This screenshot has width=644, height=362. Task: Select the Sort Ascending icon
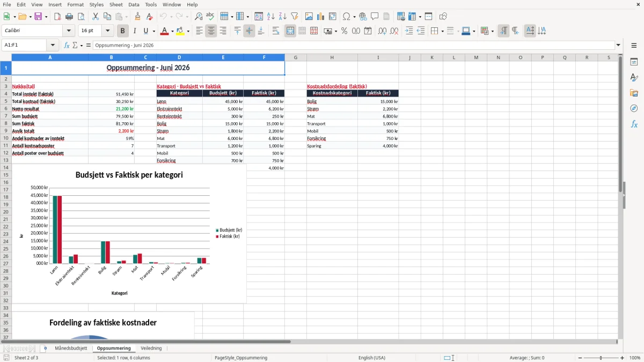(270, 17)
